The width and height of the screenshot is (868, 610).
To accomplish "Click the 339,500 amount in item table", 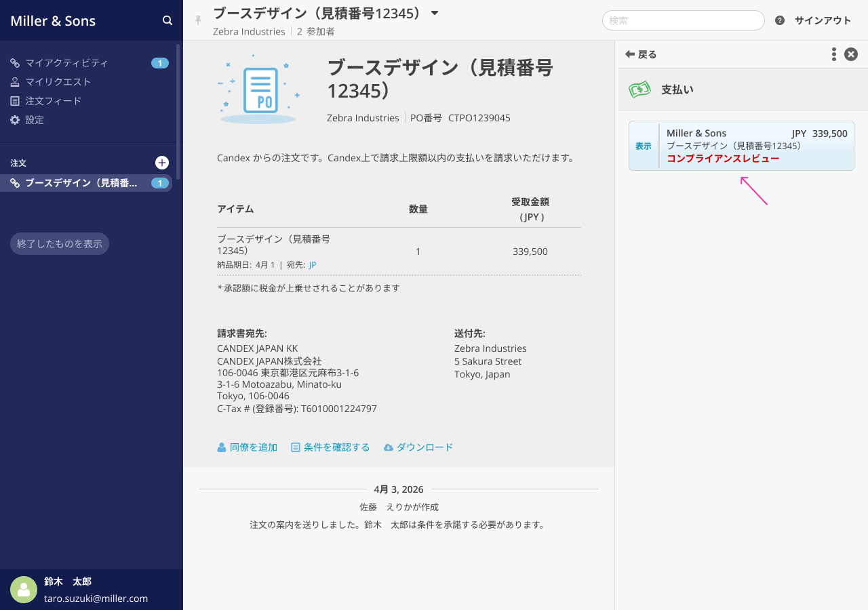I will [530, 251].
